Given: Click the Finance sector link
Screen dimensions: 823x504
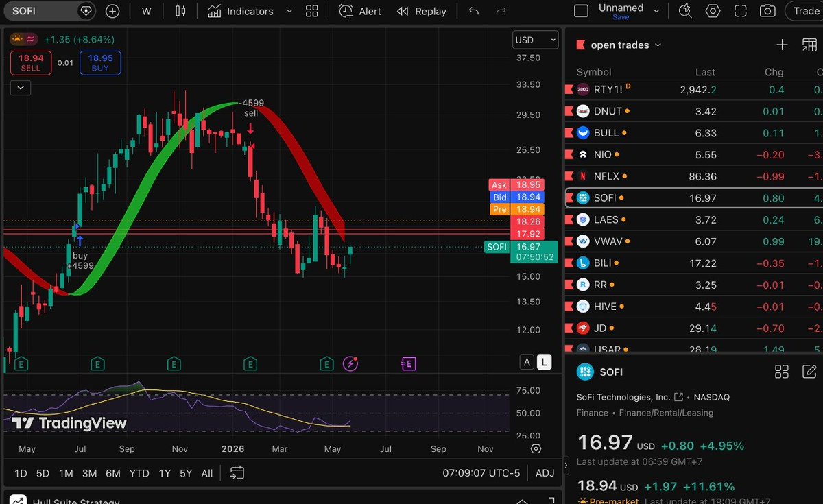Looking at the screenshot, I should (x=593, y=413).
